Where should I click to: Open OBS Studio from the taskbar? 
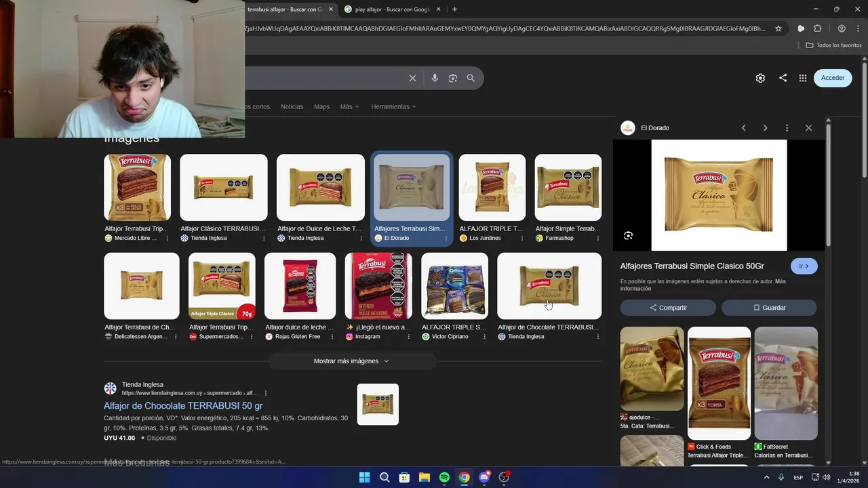(504, 477)
